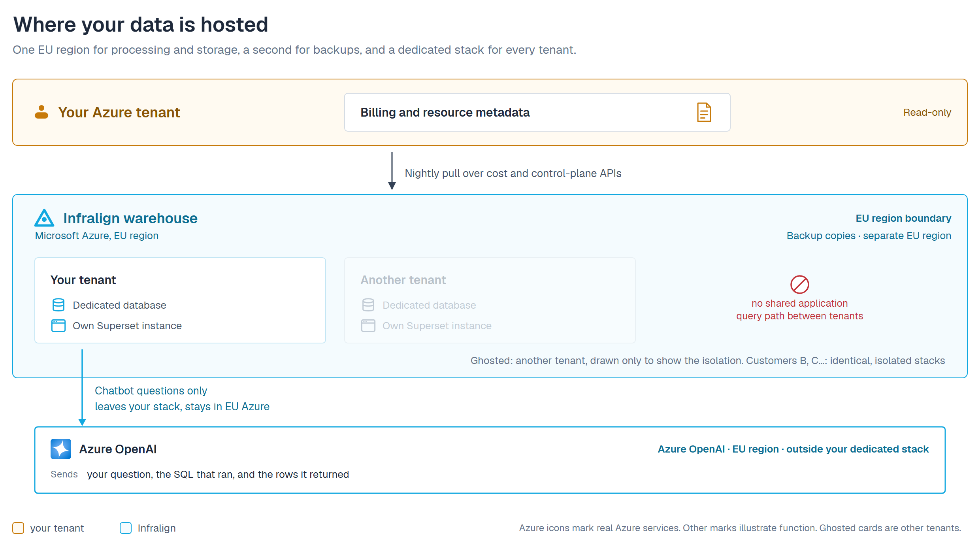Click 'Backup copies · separate EU region' text
The image size is (980, 547).
pyautogui.click(x=869, y=236)
